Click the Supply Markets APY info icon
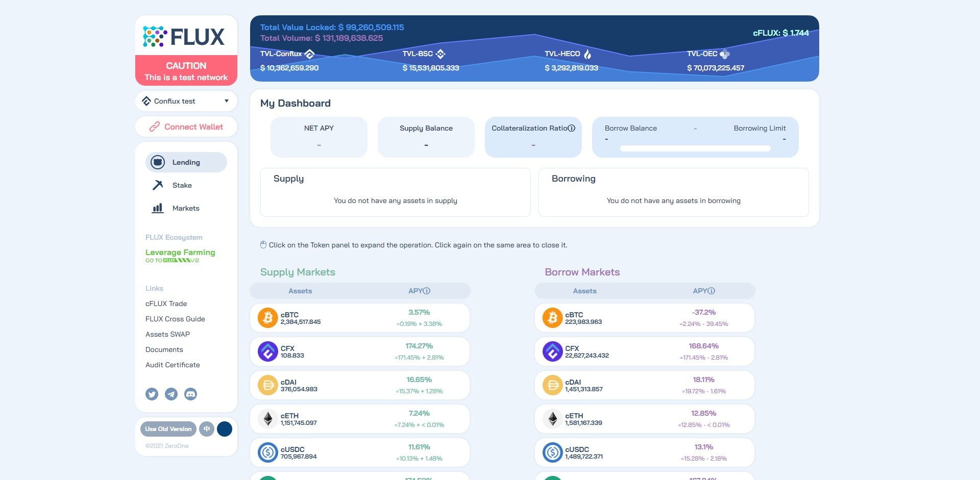 pos(427,291)
